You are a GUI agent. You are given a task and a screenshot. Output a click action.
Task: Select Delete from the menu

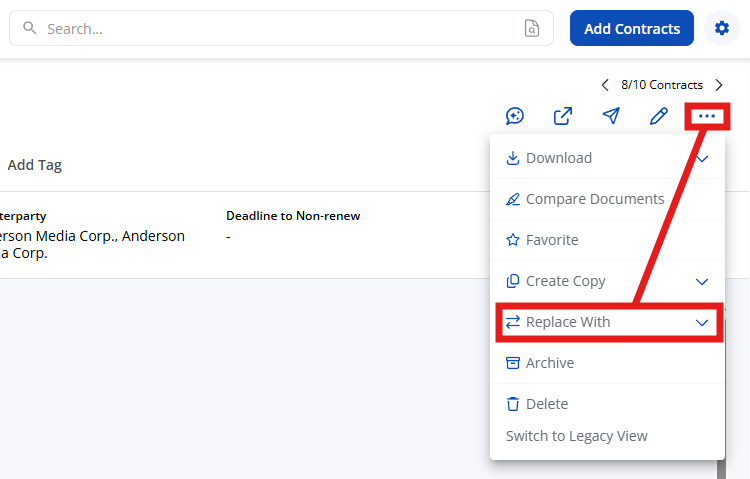tap(546, 404)
